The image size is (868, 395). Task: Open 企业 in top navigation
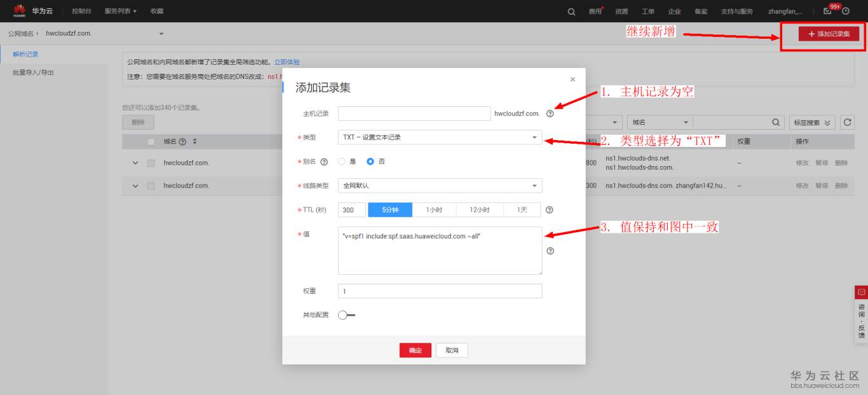[674, 11]
